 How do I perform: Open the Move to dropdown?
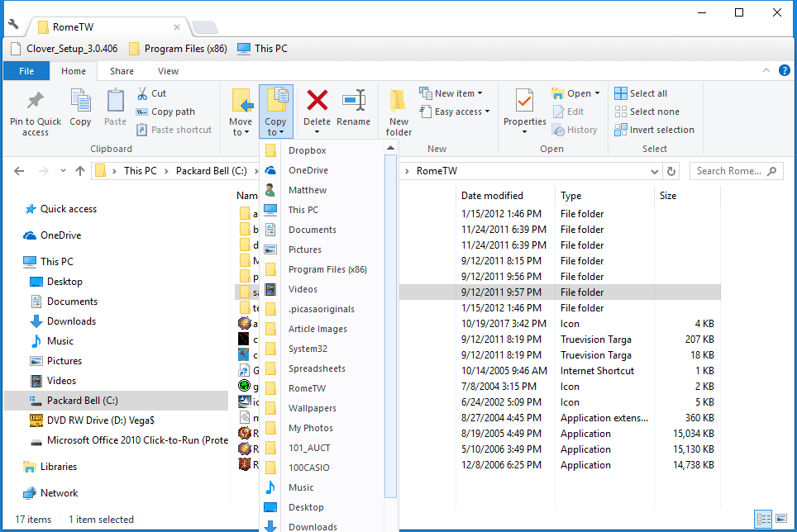[x=241, y=112]
